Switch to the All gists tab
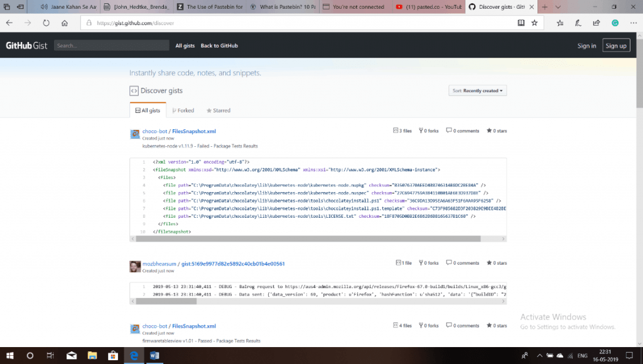This screenshot has width=643, height=364. (x=148, y=110)
